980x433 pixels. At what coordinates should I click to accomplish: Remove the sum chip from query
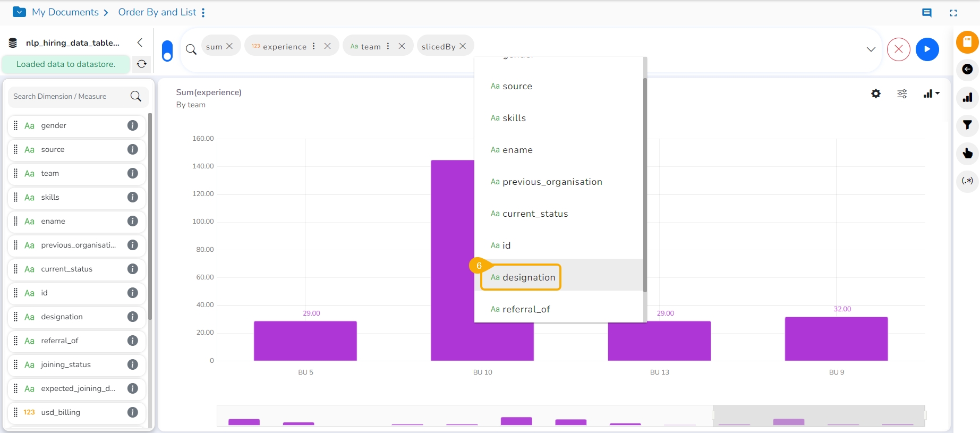229,46
